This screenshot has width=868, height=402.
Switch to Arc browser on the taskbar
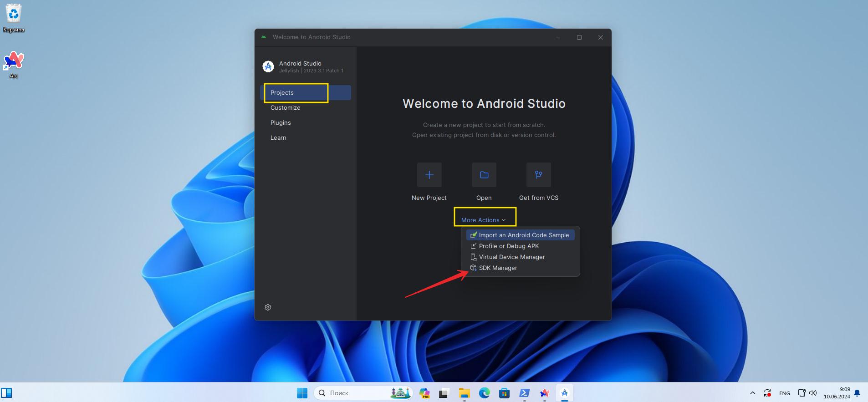pos(545,393)
